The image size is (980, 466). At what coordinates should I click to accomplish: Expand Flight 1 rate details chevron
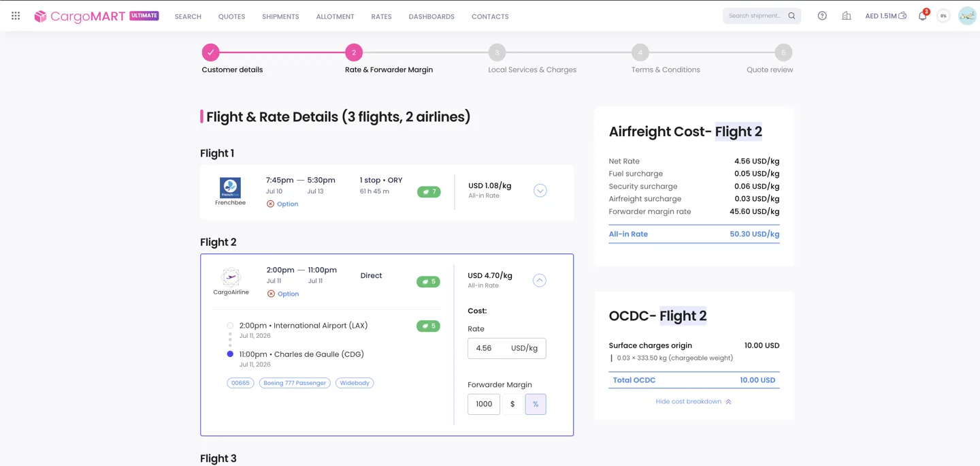coord(540,191)
